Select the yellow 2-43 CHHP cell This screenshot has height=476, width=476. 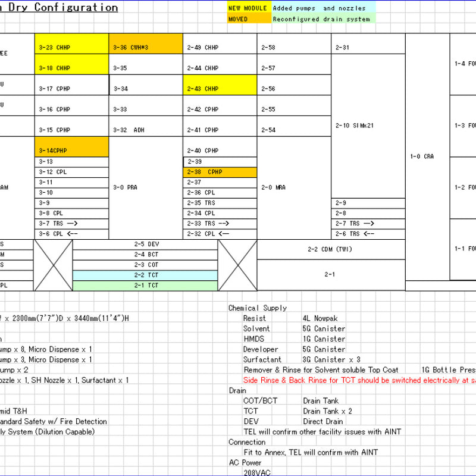[x=220, y=89]
